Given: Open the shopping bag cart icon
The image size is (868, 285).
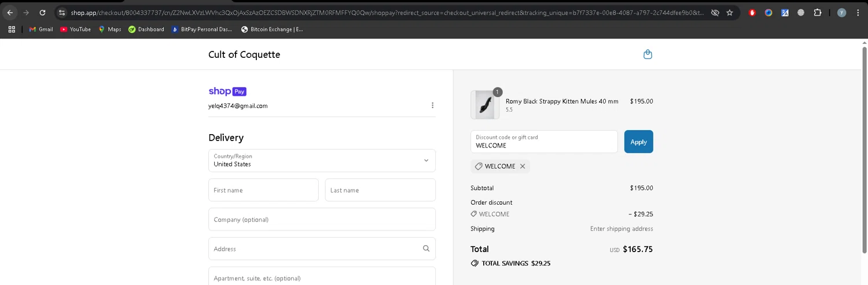Looking at the screenshot, I should [648, 54].
